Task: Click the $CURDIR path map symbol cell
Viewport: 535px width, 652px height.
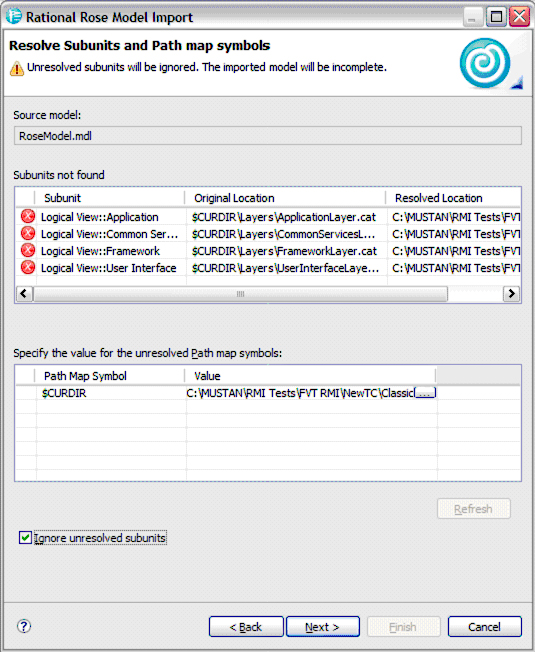Action: click(64, 393)
